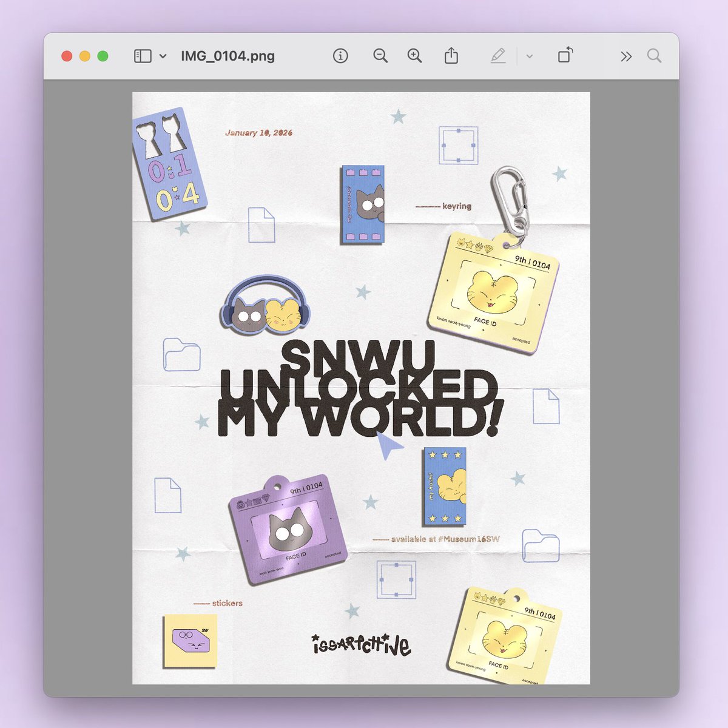Open the sidebar view toggle
728x728 pixels.
click(143, 56)
